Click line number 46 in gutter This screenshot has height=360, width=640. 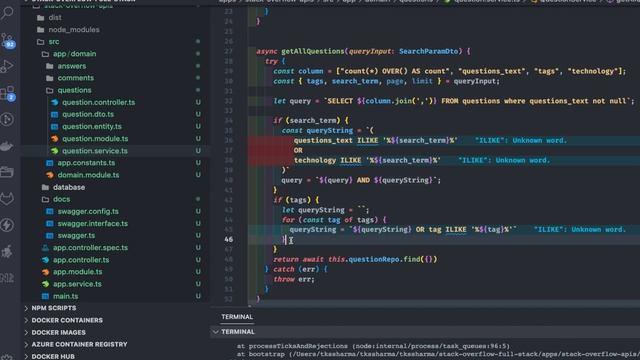(229, 240)
